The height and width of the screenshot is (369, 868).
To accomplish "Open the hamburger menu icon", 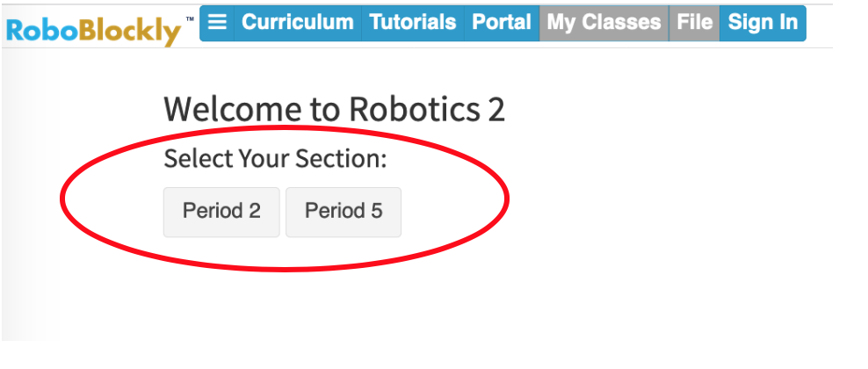I will click(x=217, y=23).
